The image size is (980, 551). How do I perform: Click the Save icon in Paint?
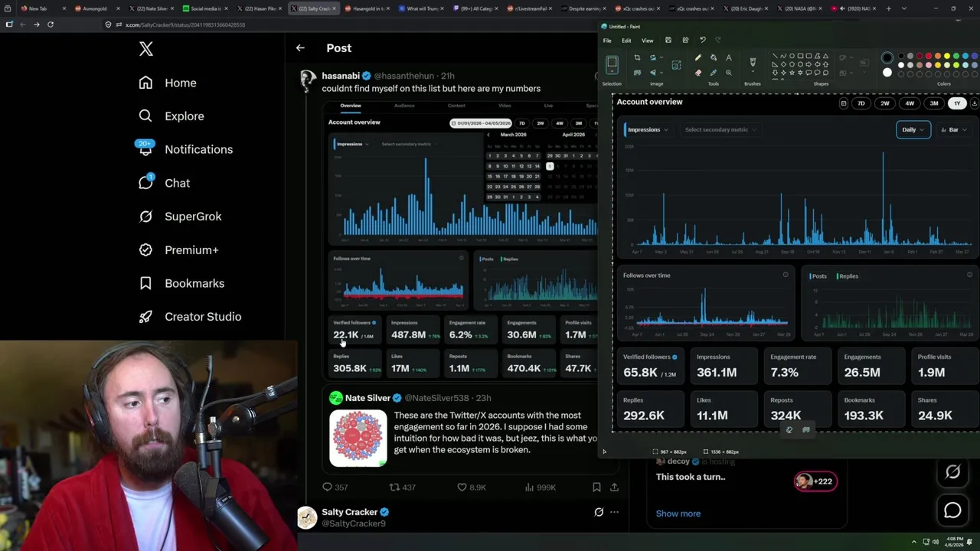[668, 40]
